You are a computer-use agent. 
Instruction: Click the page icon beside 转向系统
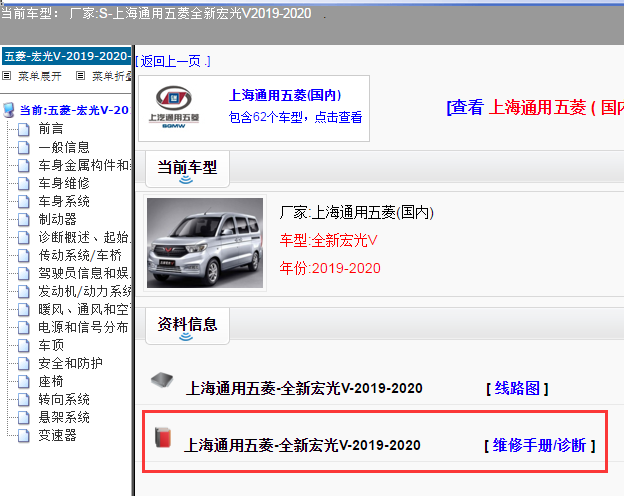coord(23,400)
